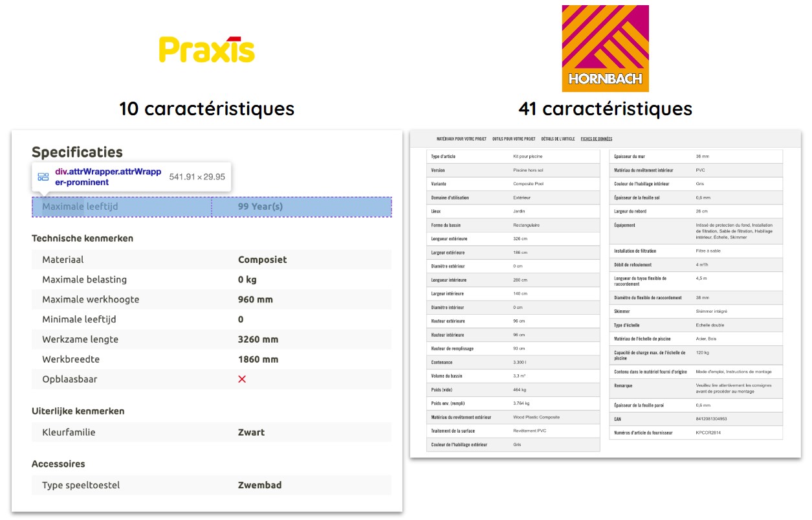This screenshot has height=520, width=812.
Task: Click the Uiterlijke kenmerken heading
Action: (x=78, y=411)
